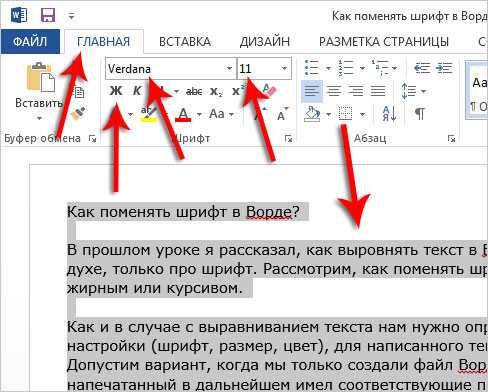Expand the font size dropdown arrow
The image size is (488, 392).
(284, 69)
